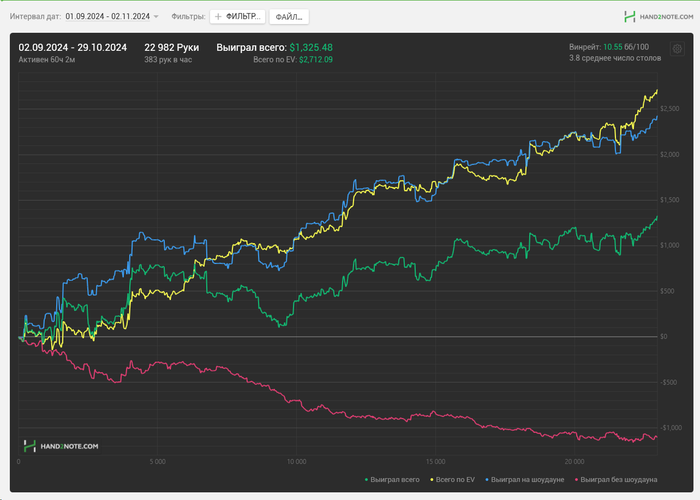Open the date interval dropdown arrow
700x500 pixels.
pos(156,17)
